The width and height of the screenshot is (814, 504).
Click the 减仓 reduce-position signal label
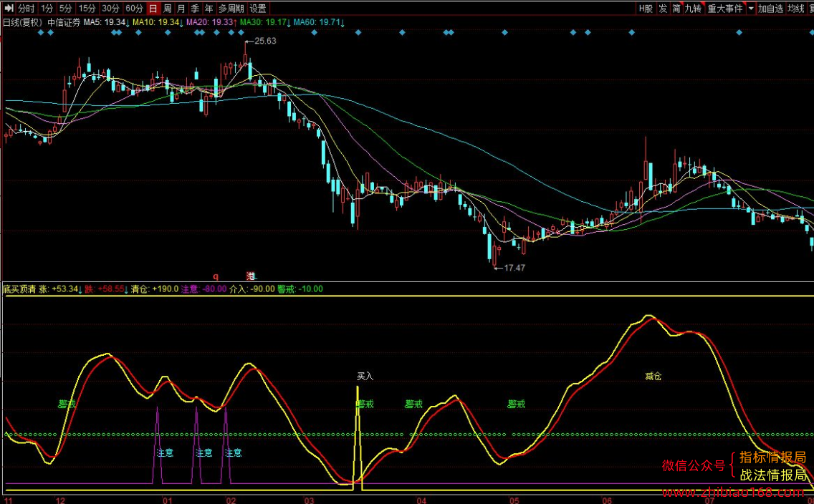(x=653, y=376)
